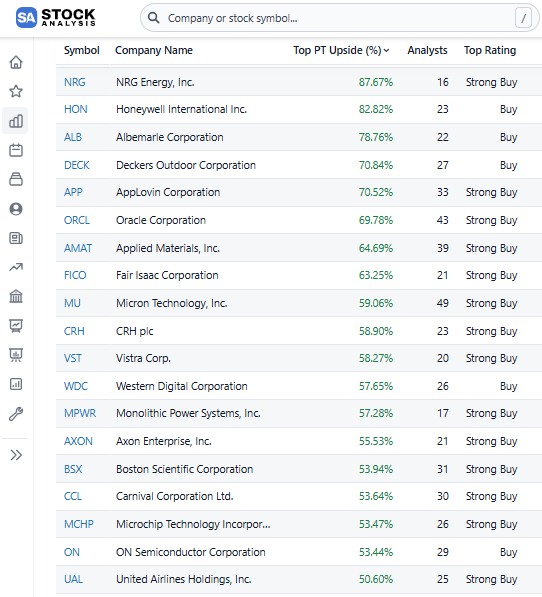Viewport: 542px width, 597px height.
Task: Click the 59.06% upside value
Action: (x=376, y=303)
